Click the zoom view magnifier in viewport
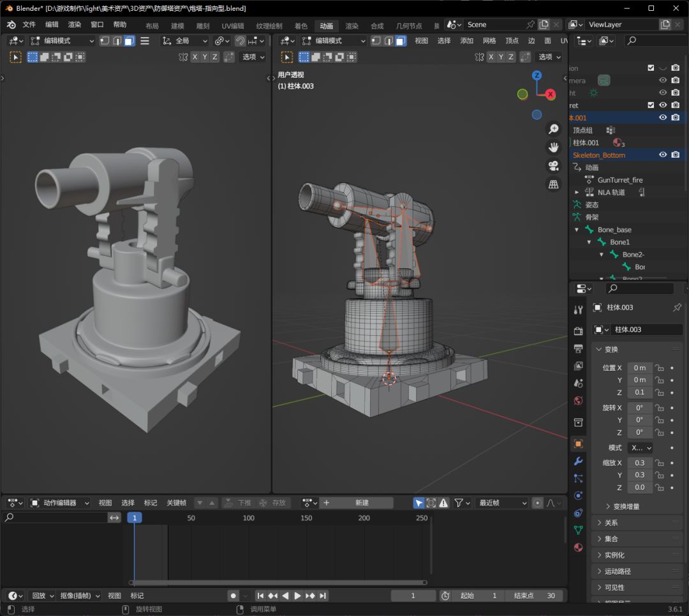 tap(553, 130)
